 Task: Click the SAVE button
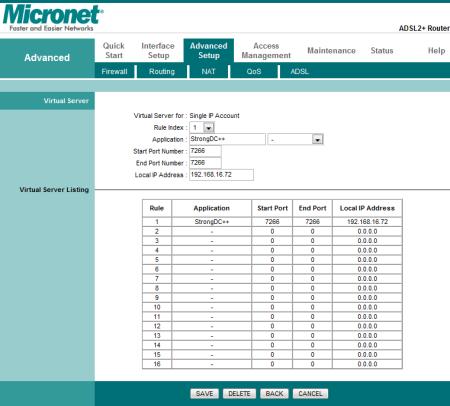click(204, 394)
